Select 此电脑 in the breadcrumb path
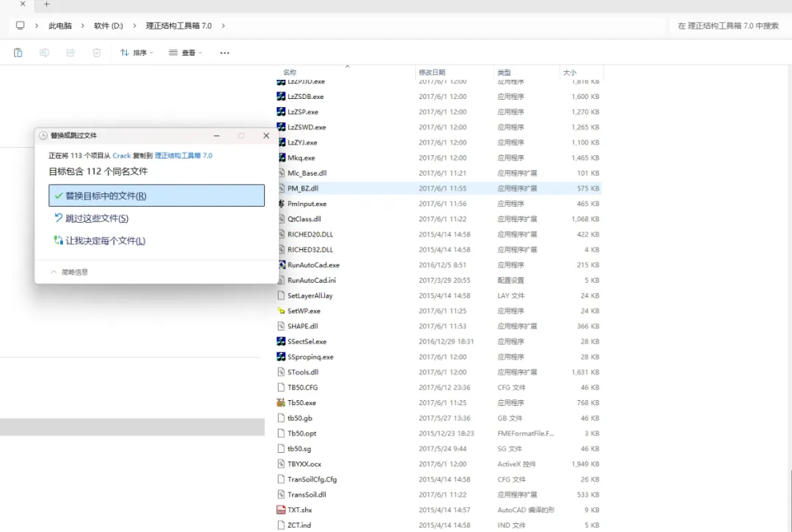This screenshot has height=532, width=792. coord(60,26)
